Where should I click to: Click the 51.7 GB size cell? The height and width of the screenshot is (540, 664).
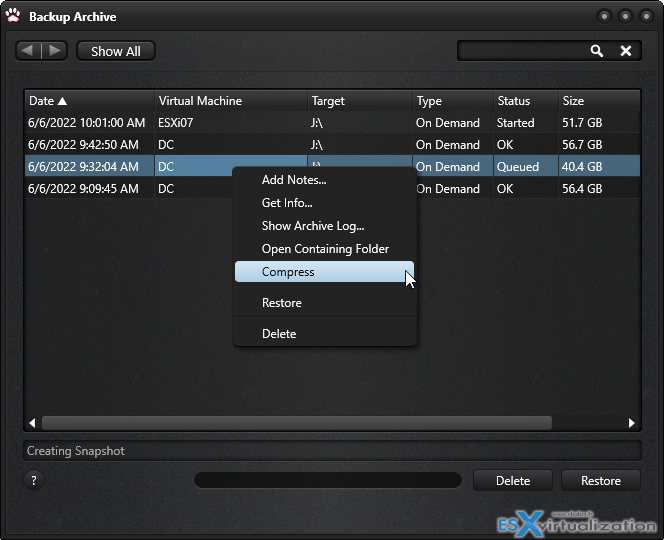tap(599, 123)
